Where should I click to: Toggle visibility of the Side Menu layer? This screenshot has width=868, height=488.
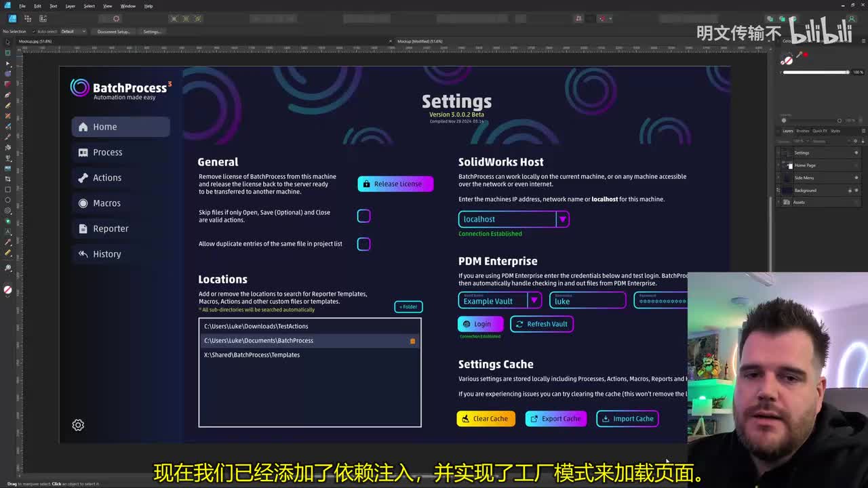[856, 178]
